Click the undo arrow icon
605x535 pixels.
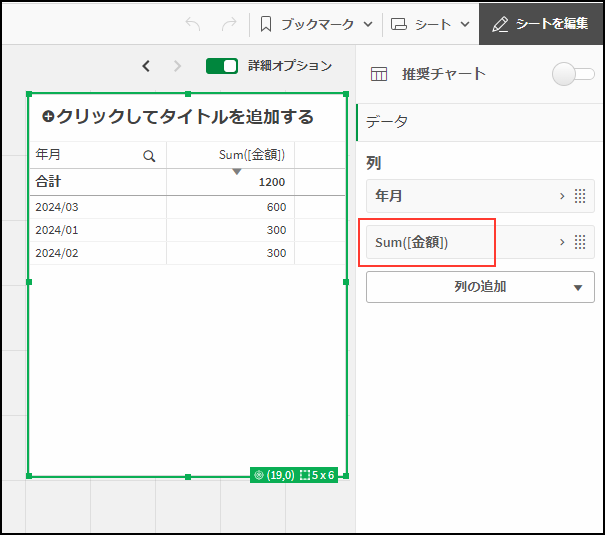coord(193,23)
